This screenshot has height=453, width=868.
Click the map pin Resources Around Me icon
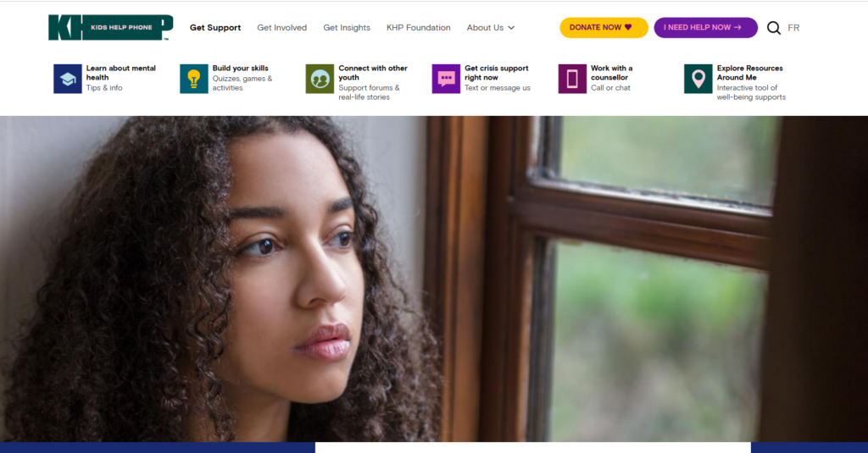pyautogui.click(x=698, y=79)
